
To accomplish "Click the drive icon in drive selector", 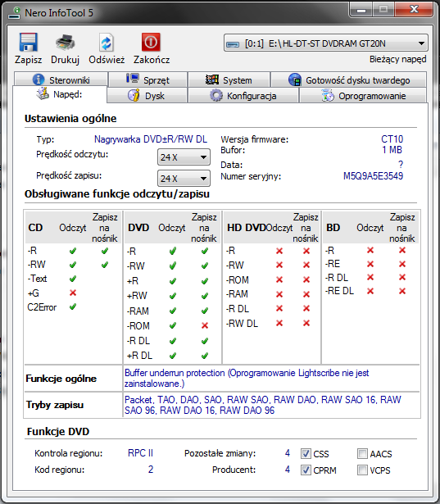I will click(x=233, y=44).
